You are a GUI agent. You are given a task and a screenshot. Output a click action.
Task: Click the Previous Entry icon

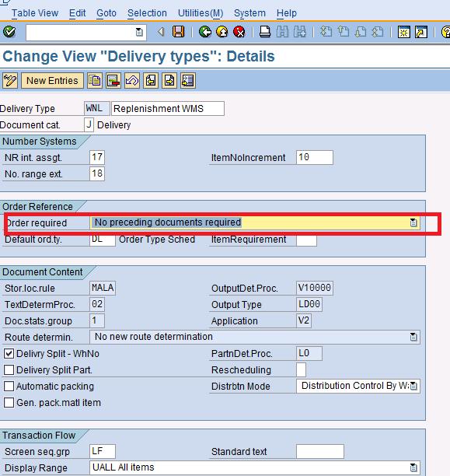tap(151, 81)
